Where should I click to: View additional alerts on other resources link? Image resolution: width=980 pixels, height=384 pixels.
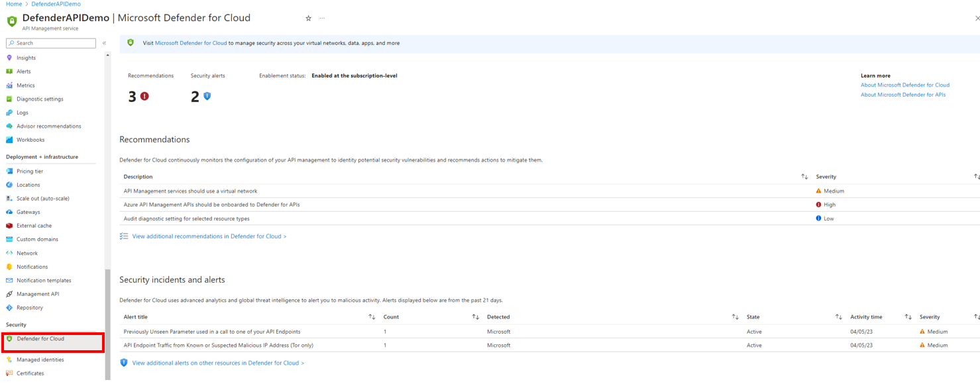click(218, 363)
